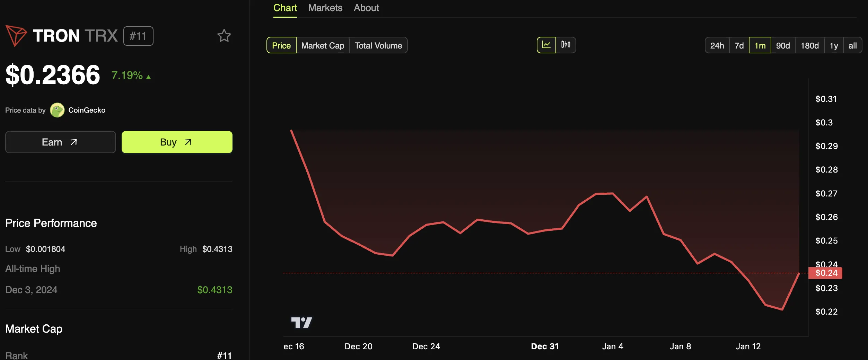Screen dimensions: 868x360
Task: Set chart range to all
Action: click(x=852, y=45)
